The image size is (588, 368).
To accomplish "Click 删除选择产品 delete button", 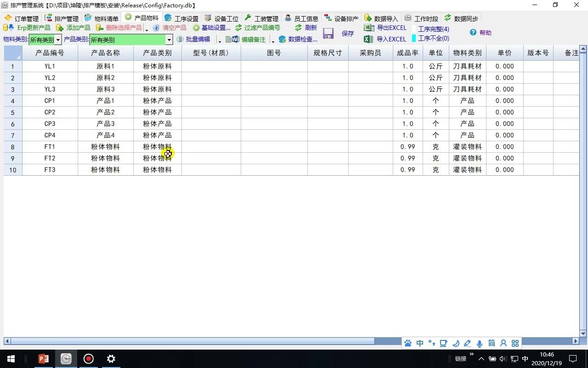I will (119, 28).
